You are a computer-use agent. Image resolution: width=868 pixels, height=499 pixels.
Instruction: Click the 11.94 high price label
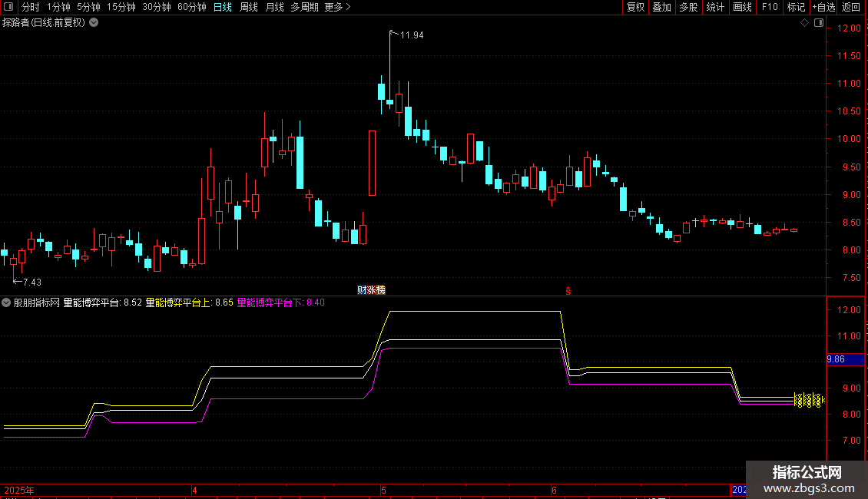point(412,35)
